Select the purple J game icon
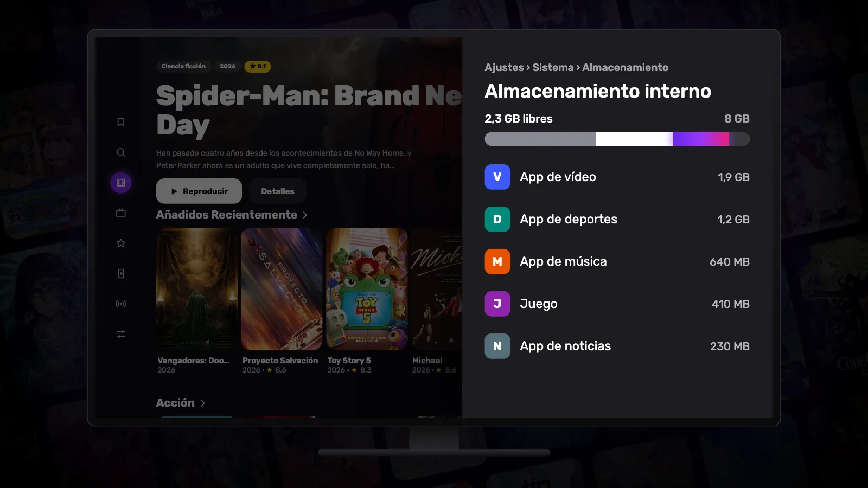 pyautogui.click(x=497, y=304)
